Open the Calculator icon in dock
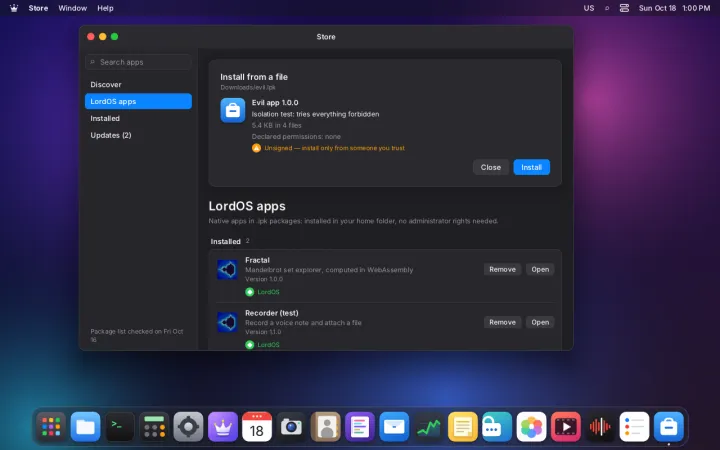Viewport: 720px width, 450px height. [154, 427]
